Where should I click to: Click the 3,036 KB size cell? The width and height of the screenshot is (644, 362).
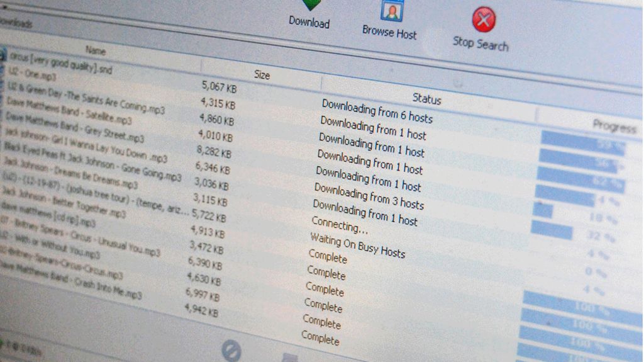(x=211, y=183)
